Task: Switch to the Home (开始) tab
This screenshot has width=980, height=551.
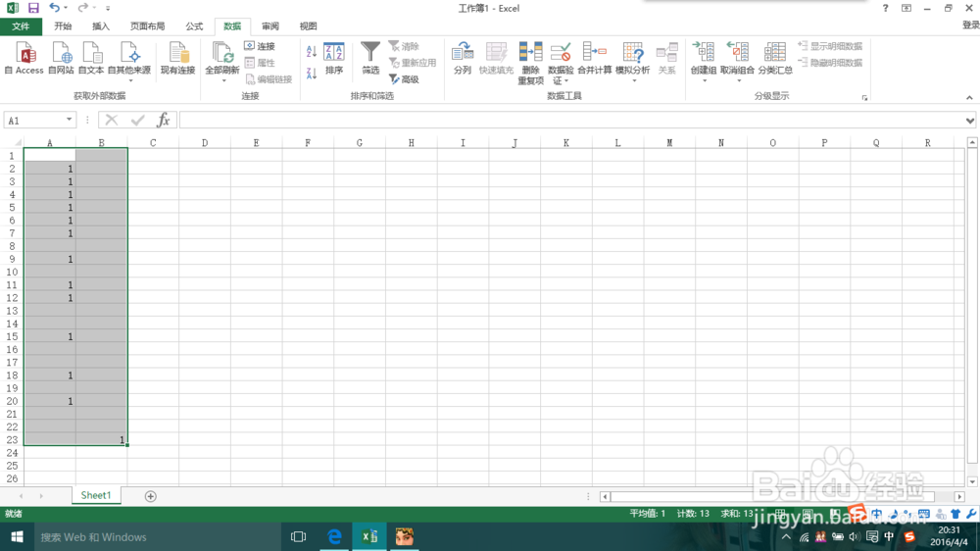Action: click(63, 26)
